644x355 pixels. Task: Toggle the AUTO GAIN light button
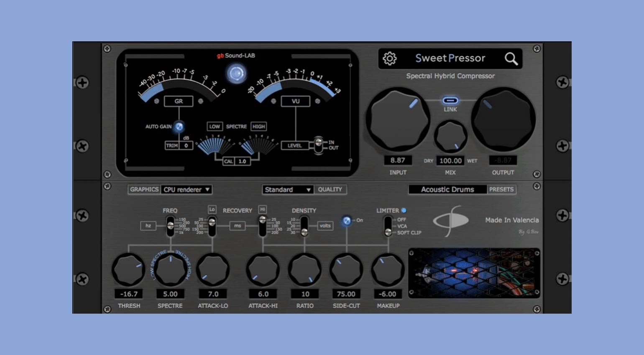click(x=179, y=127)
